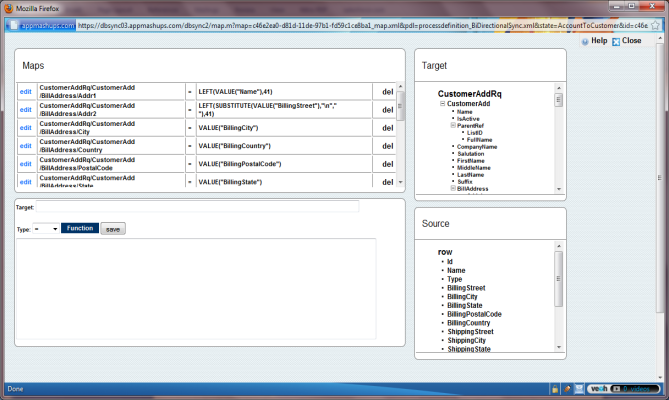Delete the BillAddress/Country mapping
The image size is (669, 400).
click(388, 146)
